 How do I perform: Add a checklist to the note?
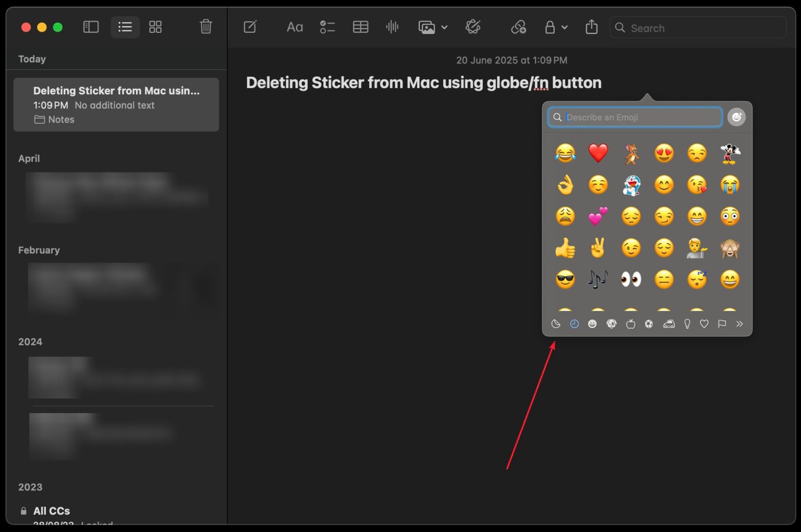pyautogui.click(x=327, y=27)
